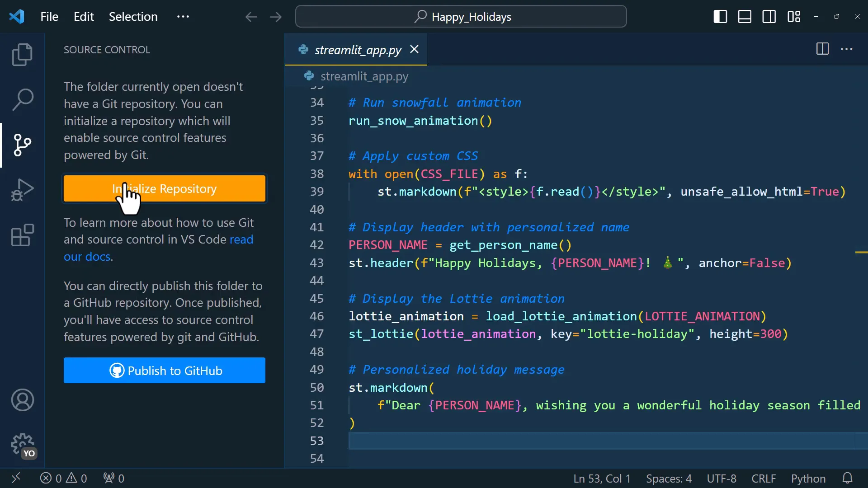Toggle the bottom panel visibility
This screenshot has height=488, width=868.
pyautogui.click(x=745, y=16)
